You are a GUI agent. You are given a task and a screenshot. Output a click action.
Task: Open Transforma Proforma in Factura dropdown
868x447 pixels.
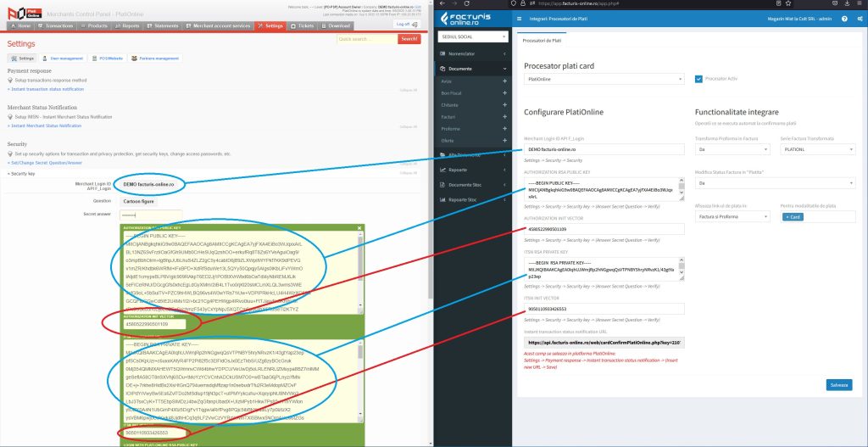[x=732, y=149]
